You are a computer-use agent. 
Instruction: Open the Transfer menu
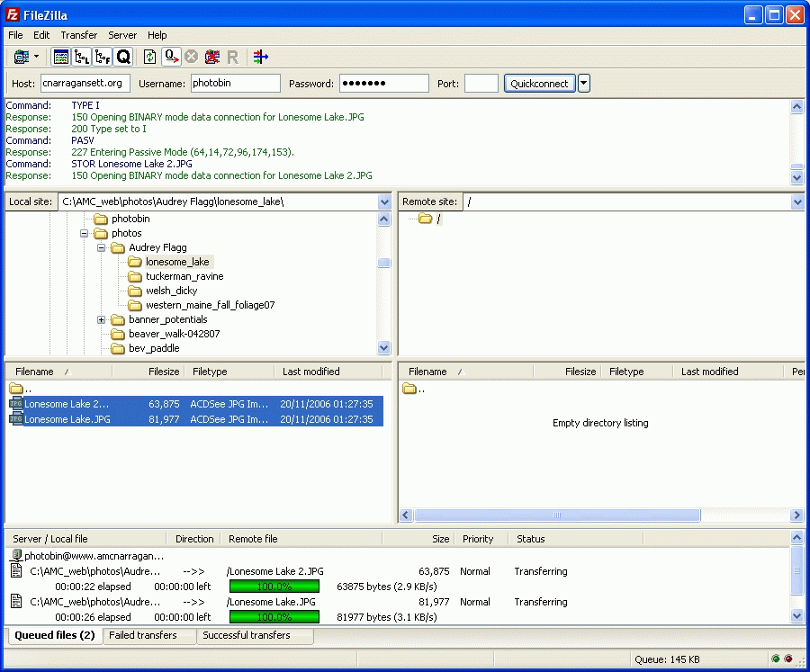[x=78, y=35]
